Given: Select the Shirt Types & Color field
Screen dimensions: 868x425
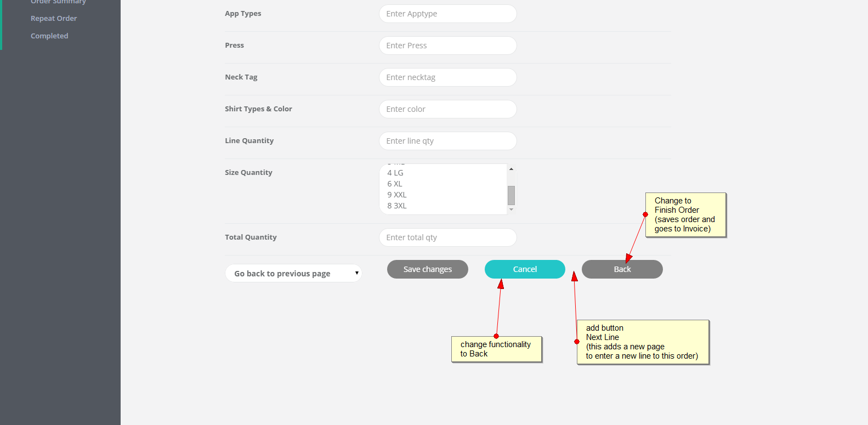Looking at the screenshot, I should coord(447,109).
